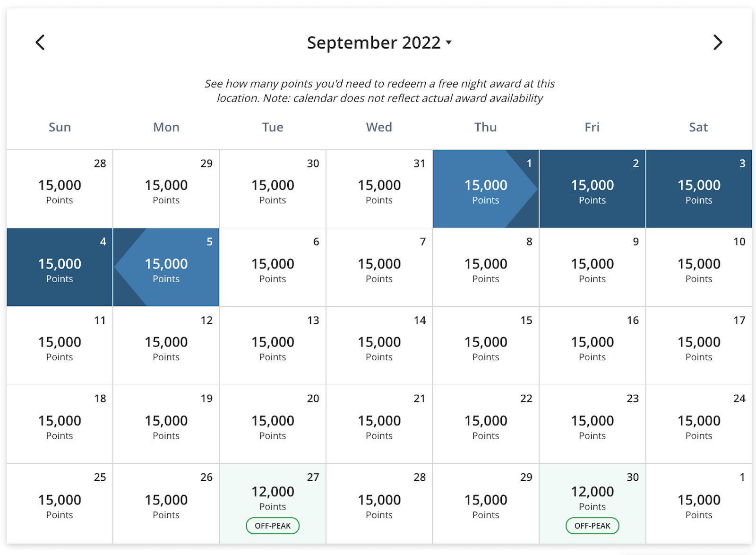This screenshot has height=555, width=756.
Task: Select the OFF-PEAK badge on September 30
Action: [x=592, y=525]
